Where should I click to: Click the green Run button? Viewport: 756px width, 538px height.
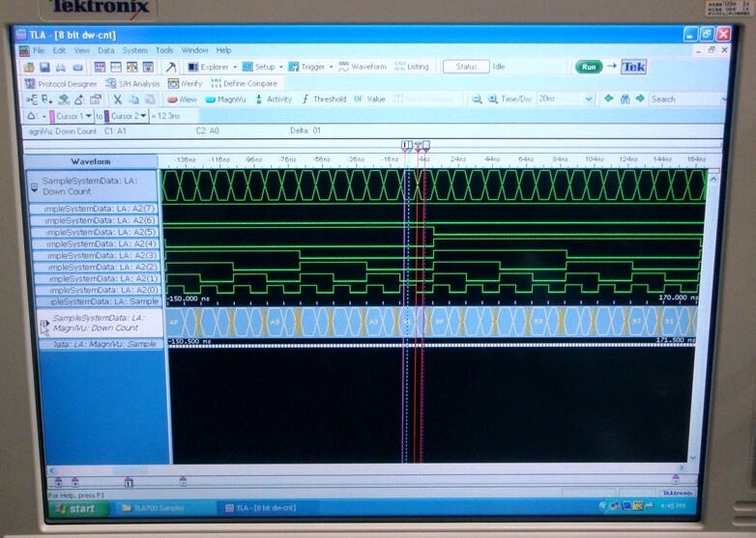589,67
